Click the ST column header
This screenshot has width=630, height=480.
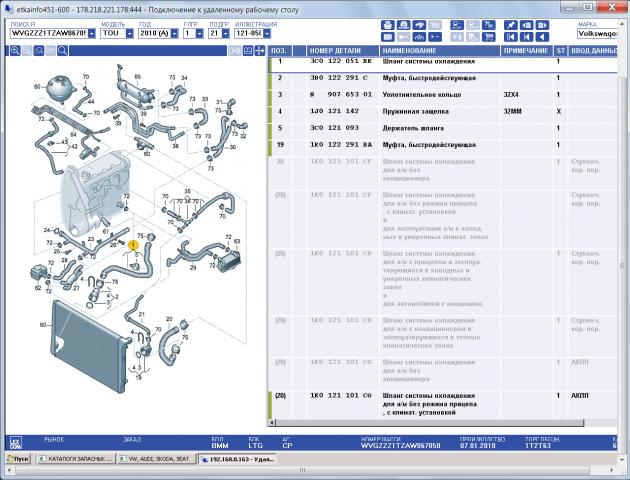561,51
